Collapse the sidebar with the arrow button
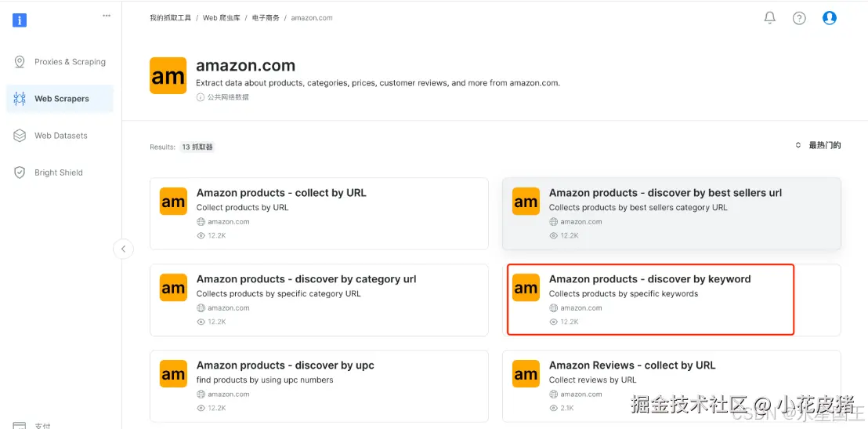This screenshot has width=868, height=429. pos(123,249)
